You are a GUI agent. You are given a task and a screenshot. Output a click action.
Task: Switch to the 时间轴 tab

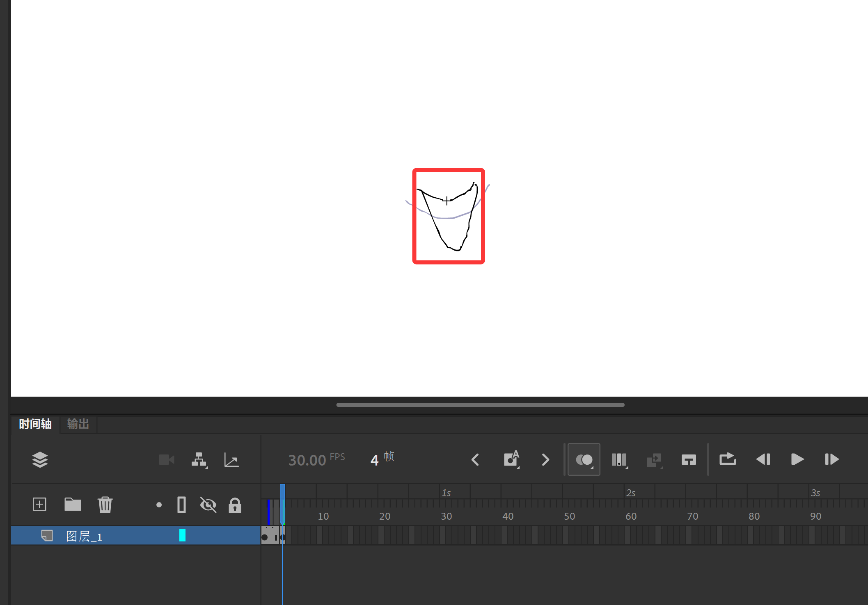click(x=35, y=424)
